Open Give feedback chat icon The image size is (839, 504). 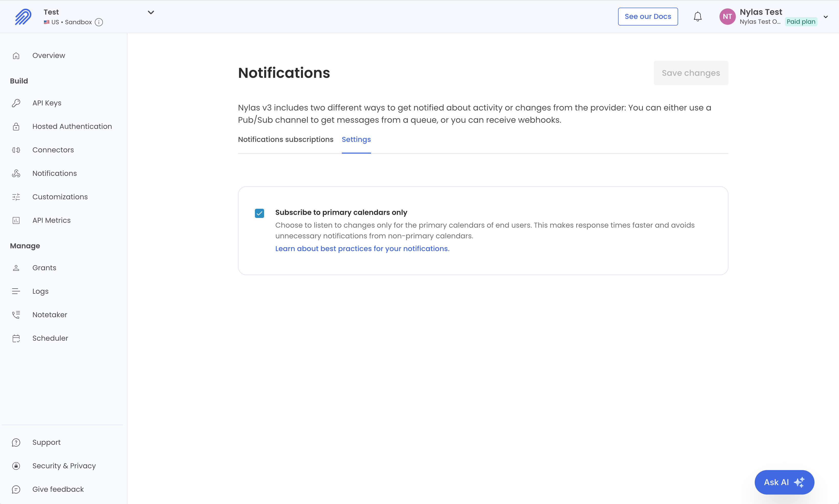click(16, 489)
